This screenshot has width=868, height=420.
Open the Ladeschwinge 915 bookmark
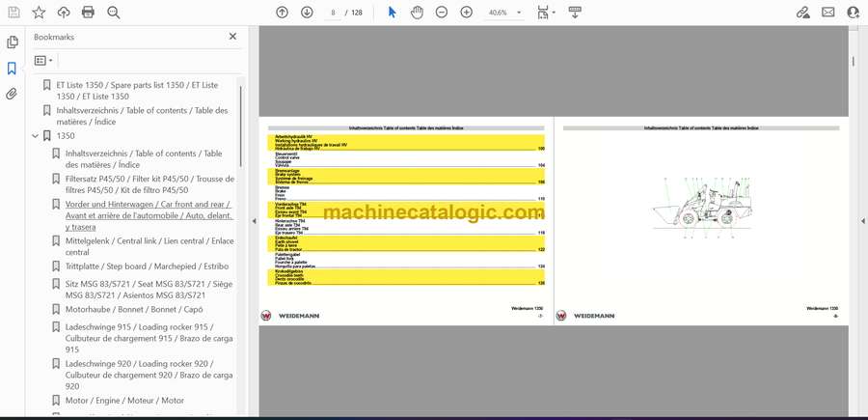tap(149, 338)
